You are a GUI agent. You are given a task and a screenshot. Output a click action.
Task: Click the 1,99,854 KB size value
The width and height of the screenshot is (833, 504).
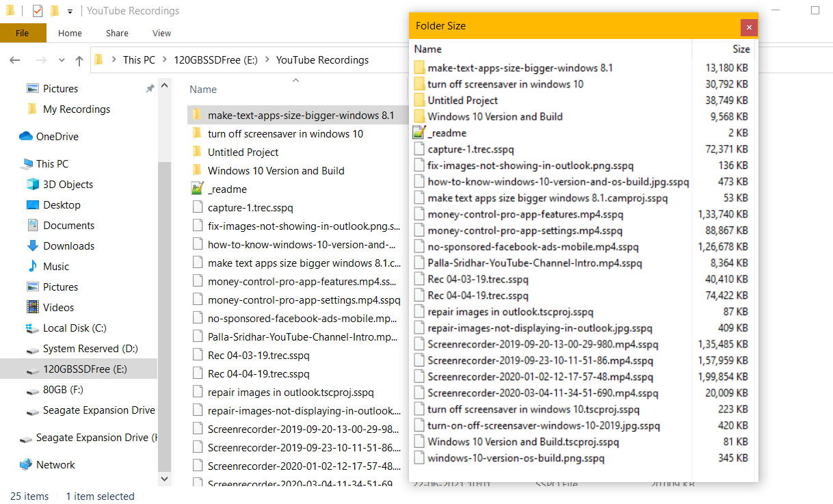(x=722, y=377)
